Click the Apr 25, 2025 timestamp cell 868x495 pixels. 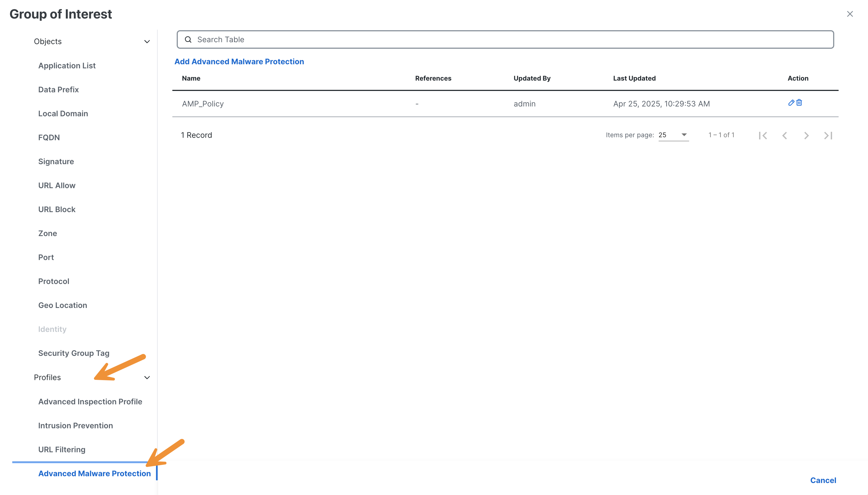[661, 104]
